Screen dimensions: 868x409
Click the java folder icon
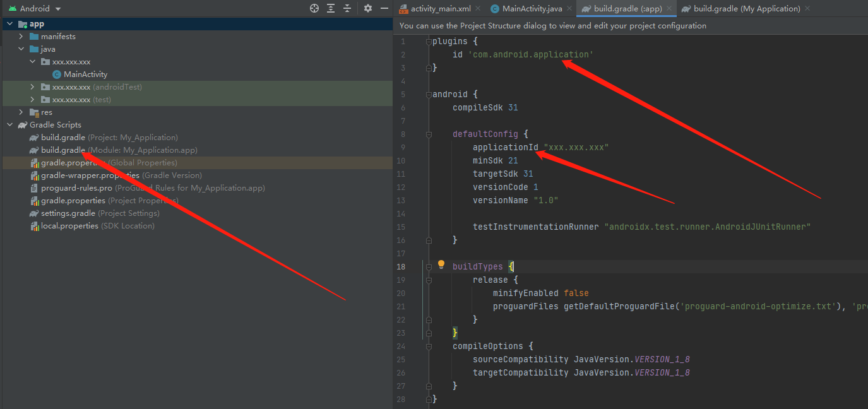pyautogui.click(x=34, y=49)
